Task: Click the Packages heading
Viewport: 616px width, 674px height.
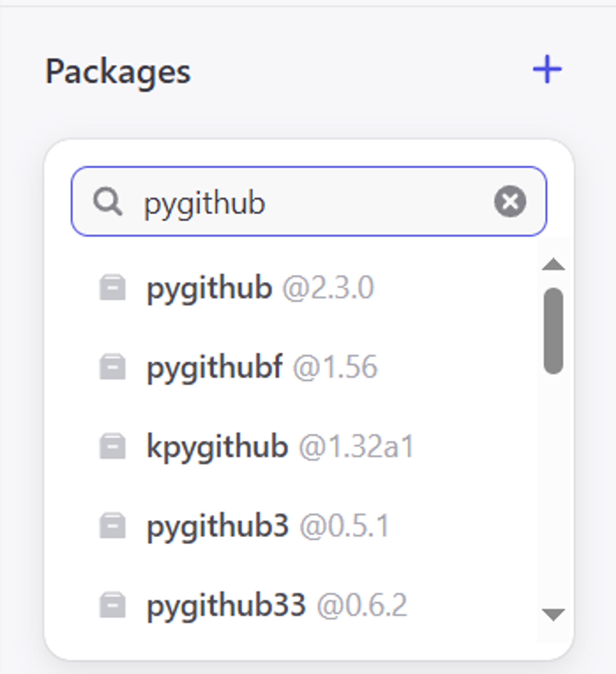Action: click(x=118, y=71)
